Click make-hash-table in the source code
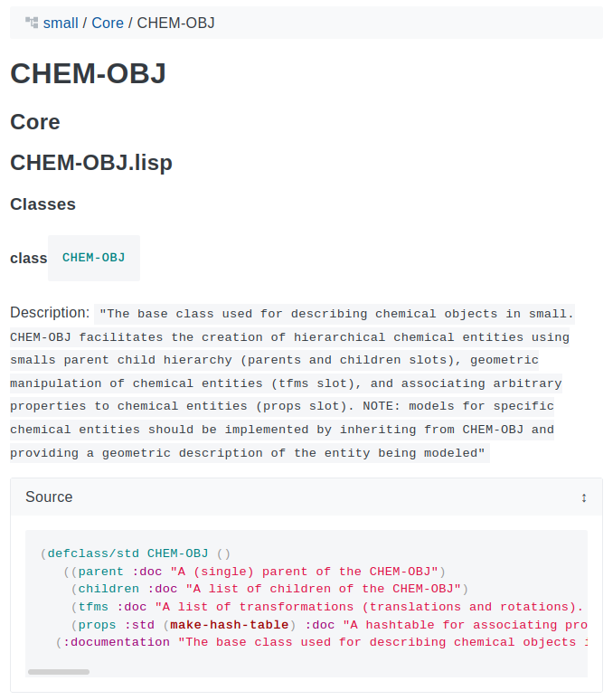This screenshot has width=613, height=700. click(x=230, y=625)
